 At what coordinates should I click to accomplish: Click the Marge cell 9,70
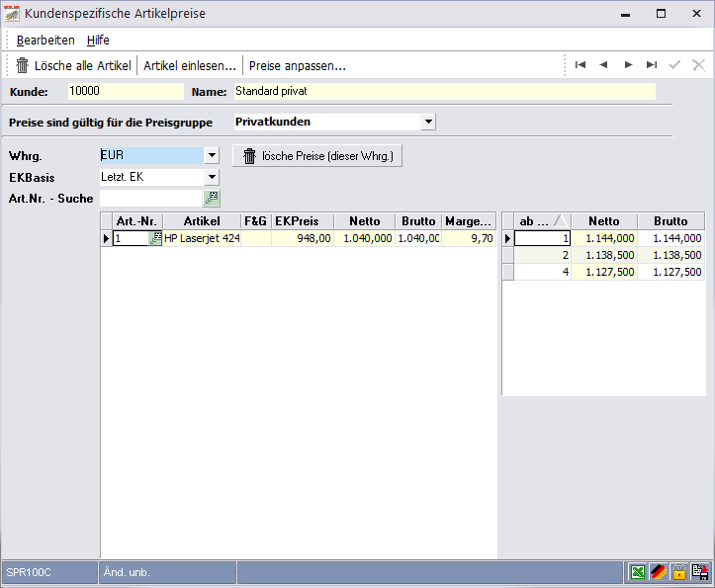click(469, 238)
